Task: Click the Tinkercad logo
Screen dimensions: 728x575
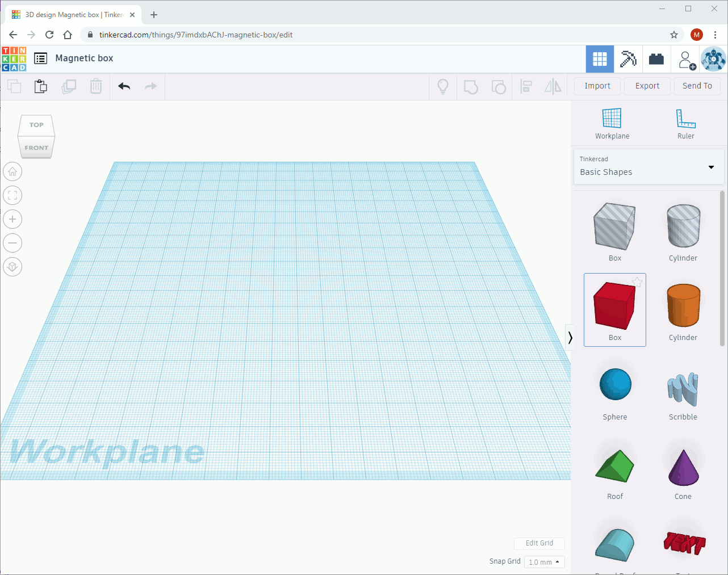Action: click(x=14, y=59)
